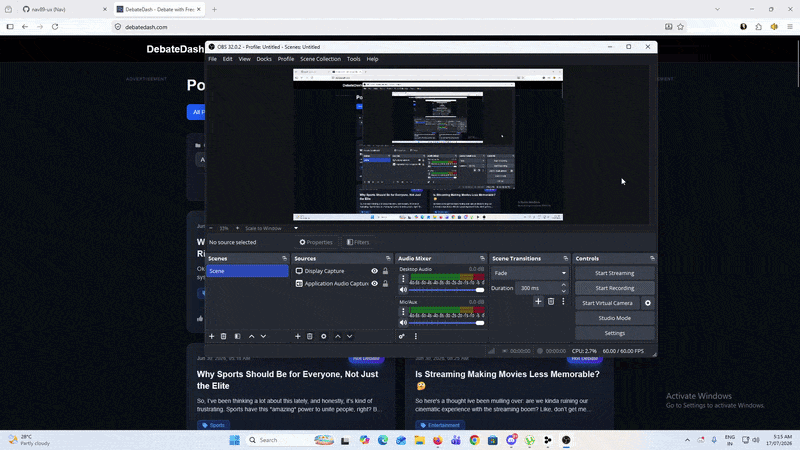Open Desktop Audio three-dot options

tap(403, 279)
